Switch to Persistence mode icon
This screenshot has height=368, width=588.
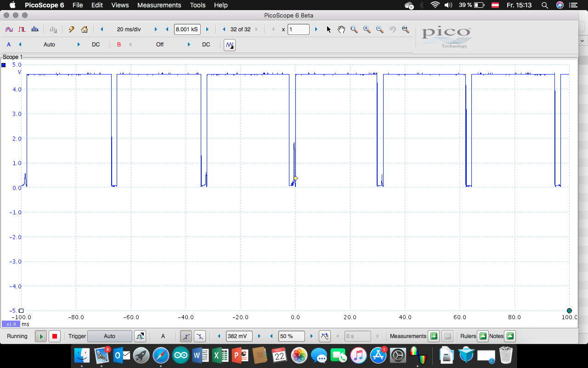(22, 29)
